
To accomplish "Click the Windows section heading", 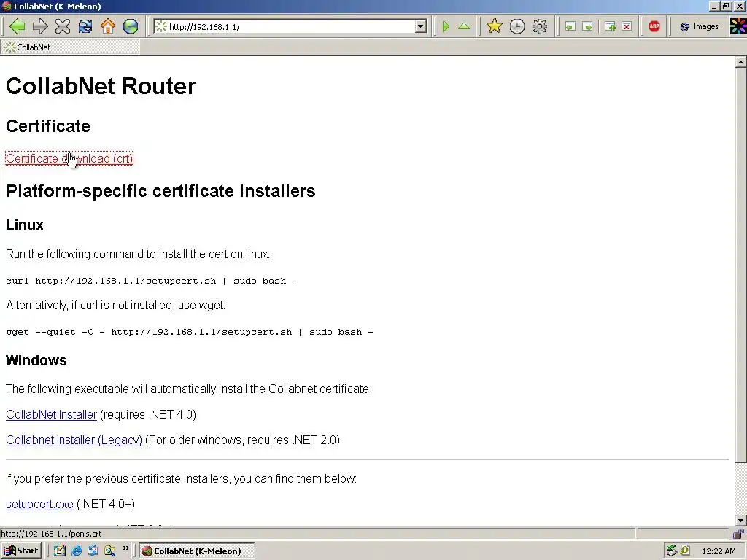I will click(36, 360).
